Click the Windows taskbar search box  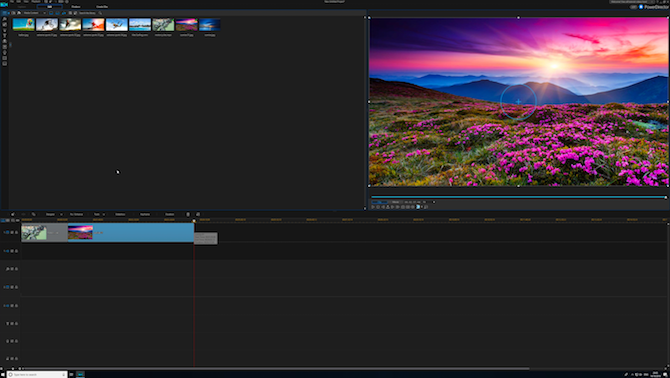(37, 375)
